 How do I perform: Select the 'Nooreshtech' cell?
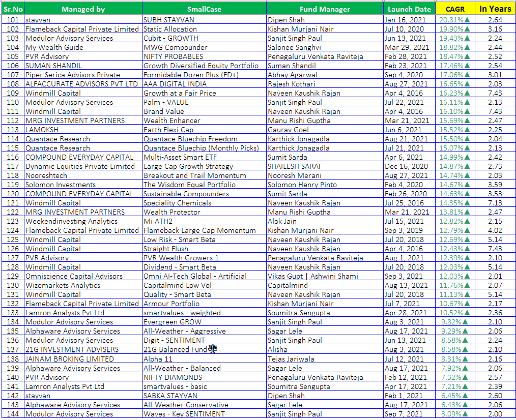coord(83,175)
